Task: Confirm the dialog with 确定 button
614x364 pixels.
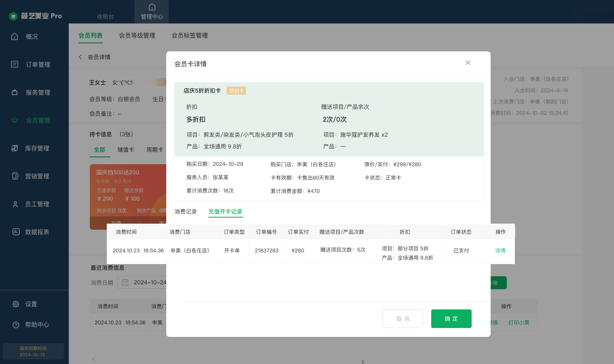Action: [x=451, y=319]
